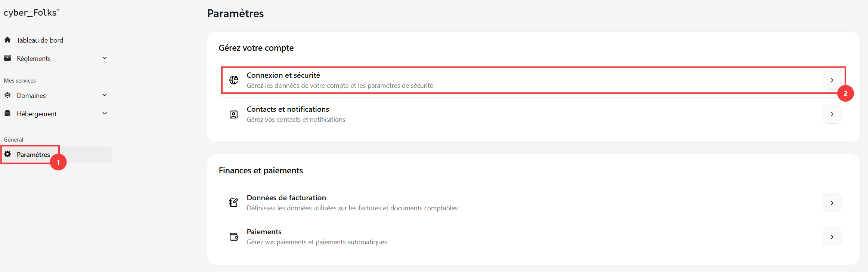Click the wallet icon next to Règlements
868x272 pixels.
7,58
